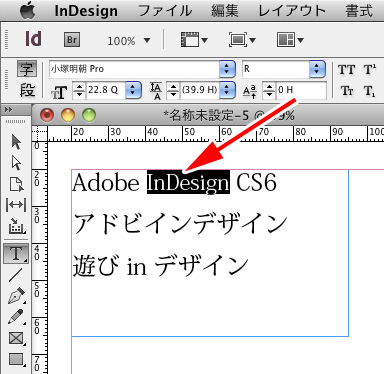Select the Type tool
This screenshot has height=374, width=384.
(16, 254)
